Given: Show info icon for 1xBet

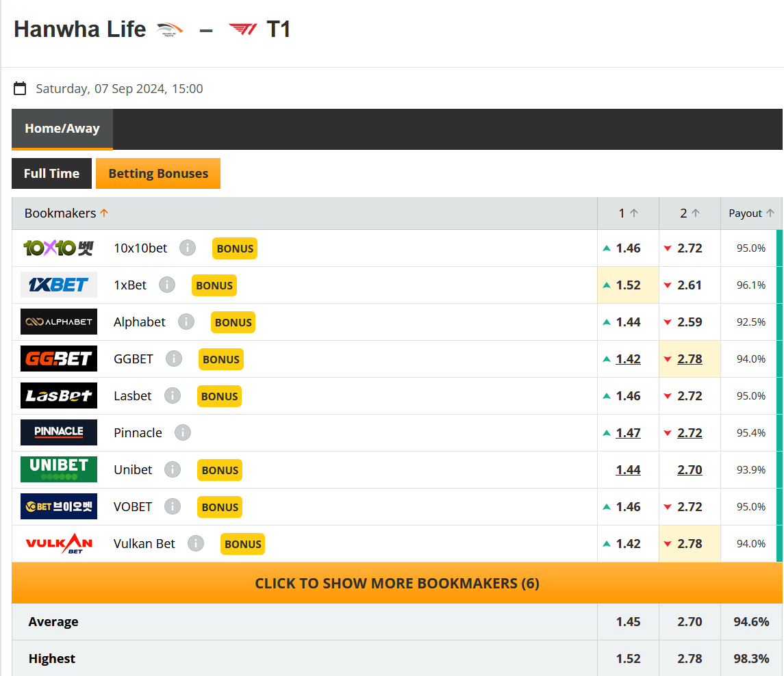Looking at the screenshot, I should 167,285.
